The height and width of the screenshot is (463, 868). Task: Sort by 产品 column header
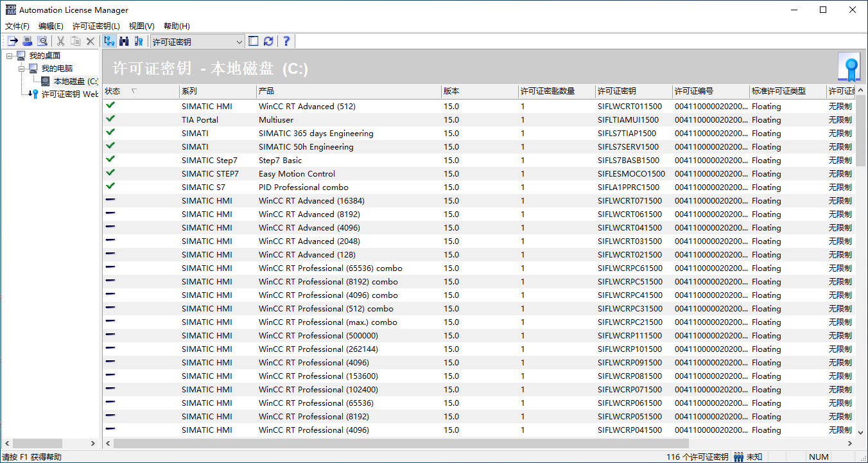(x=349, y=91)
